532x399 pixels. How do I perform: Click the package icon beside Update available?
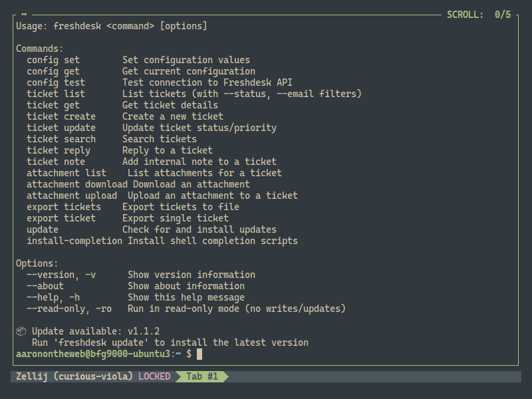coord(21,331)
